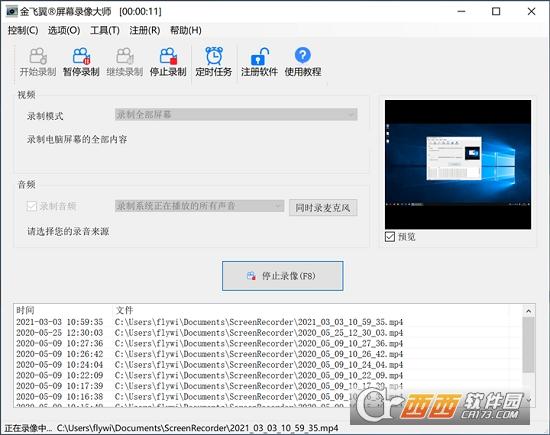Open the 工具(T) menu
Screen dimensions: 550x435
coord(105,31)
